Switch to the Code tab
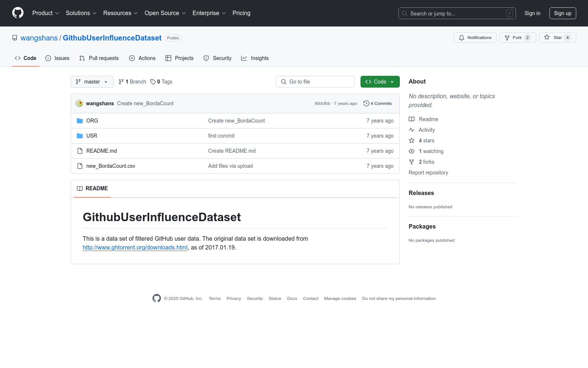 click(x=26, y=58)
